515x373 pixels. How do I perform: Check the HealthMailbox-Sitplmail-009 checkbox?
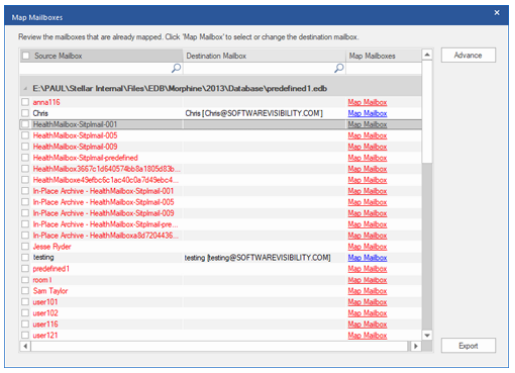(x=25, y=146)
